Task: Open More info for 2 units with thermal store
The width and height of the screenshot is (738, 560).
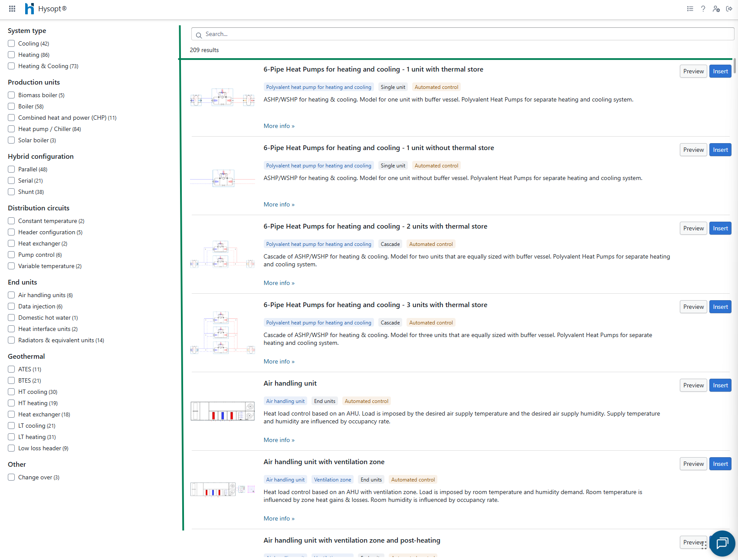Action: (279, 283)
